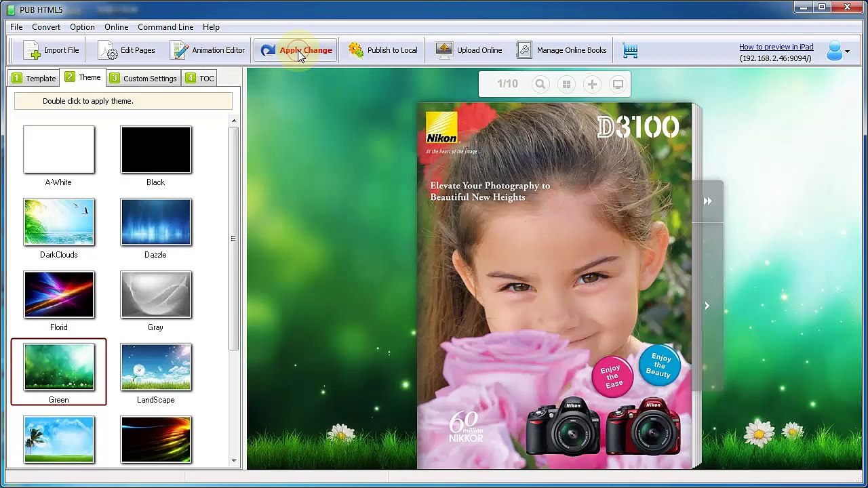Open the TOC tab
Screen dimensions: 868x488
coord(199,78)
